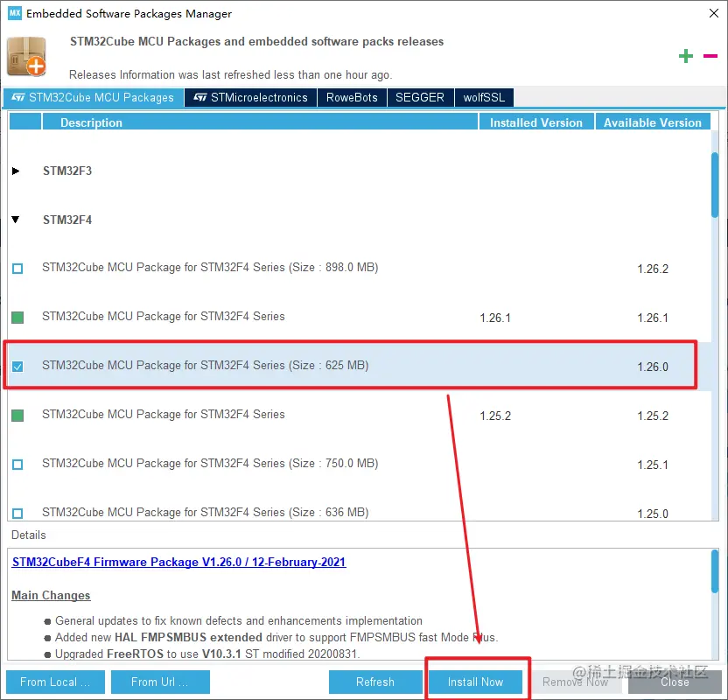728x700 pixels.
Task: Click the Description column header
Action: [x=260, y=122]
